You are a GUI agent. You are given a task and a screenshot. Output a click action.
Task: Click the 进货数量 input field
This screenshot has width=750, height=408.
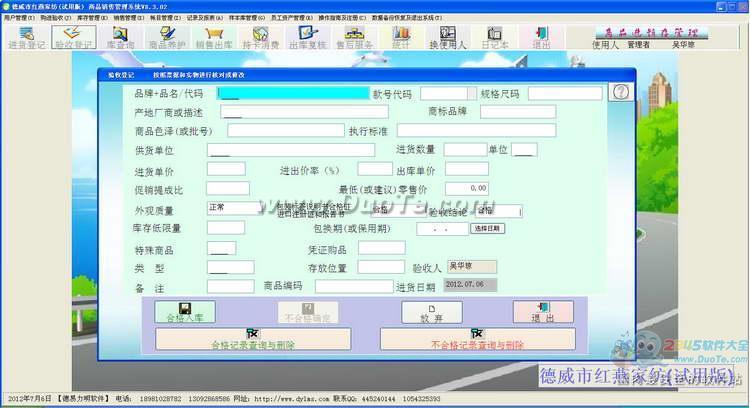pyautogui.click(x=464, y=150)
